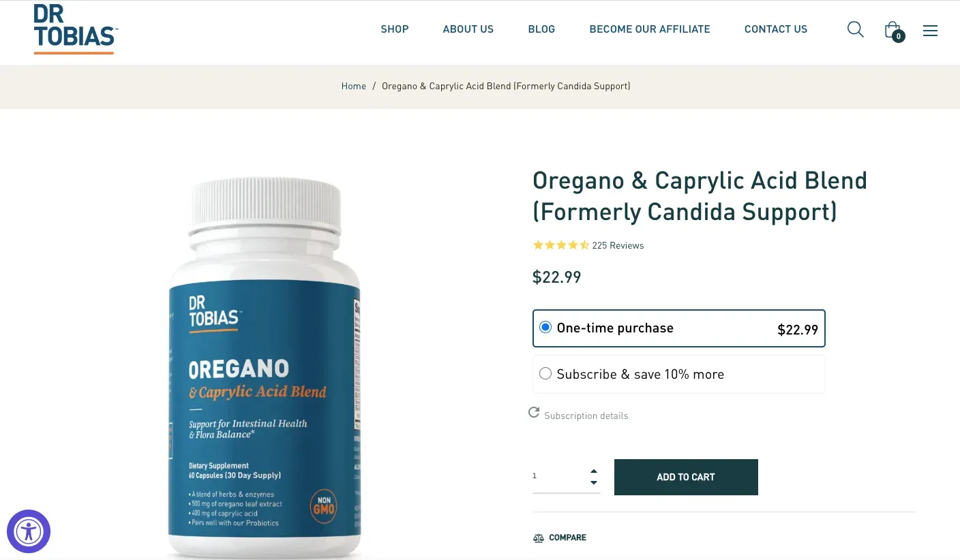Click the compare scales icon
Image resolution: width=960 pixels, height=560 pixels.
539,538
